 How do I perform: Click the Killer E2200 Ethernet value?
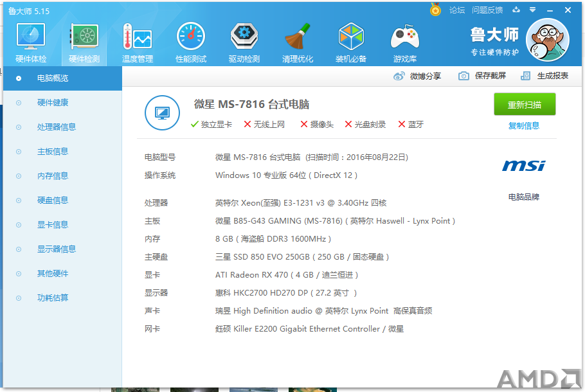[309, 329]
